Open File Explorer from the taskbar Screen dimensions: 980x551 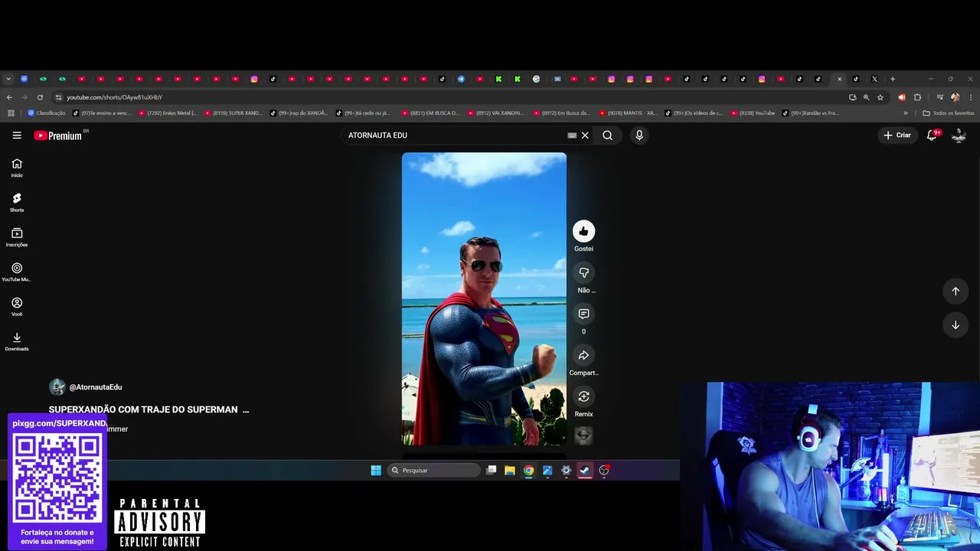(510, 471)
